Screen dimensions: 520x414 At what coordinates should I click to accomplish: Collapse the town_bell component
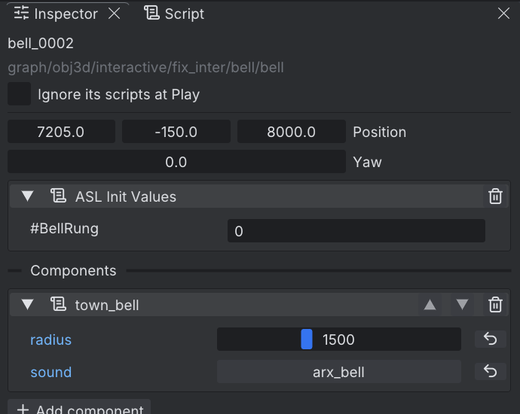pyautogui.click(x=27, y=304)
